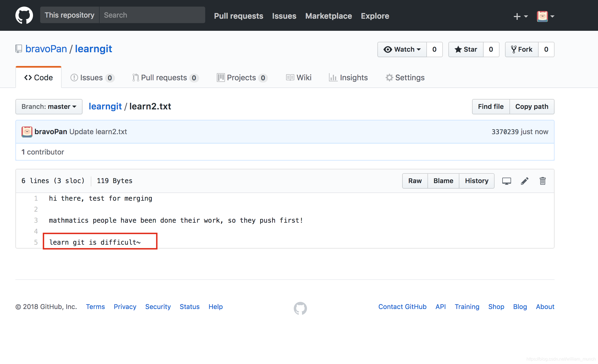Viewport: 598px width, 364px height.
Task: Click the learngit breadcrumb link
Action: tap(105, 106)
